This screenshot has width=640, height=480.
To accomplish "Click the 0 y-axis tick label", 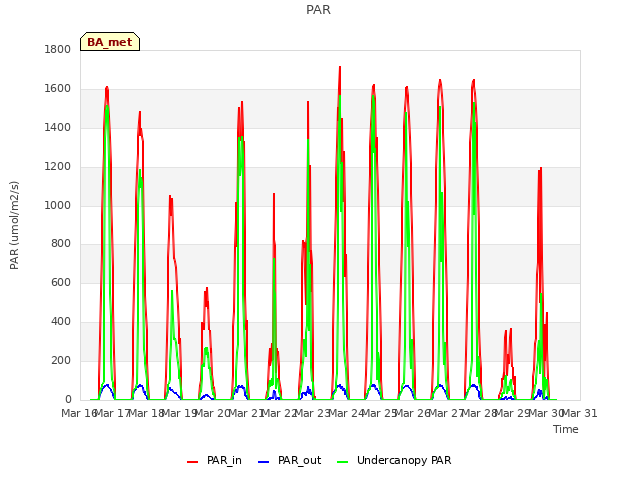I will pyautogui.click(x=68, y=399).
